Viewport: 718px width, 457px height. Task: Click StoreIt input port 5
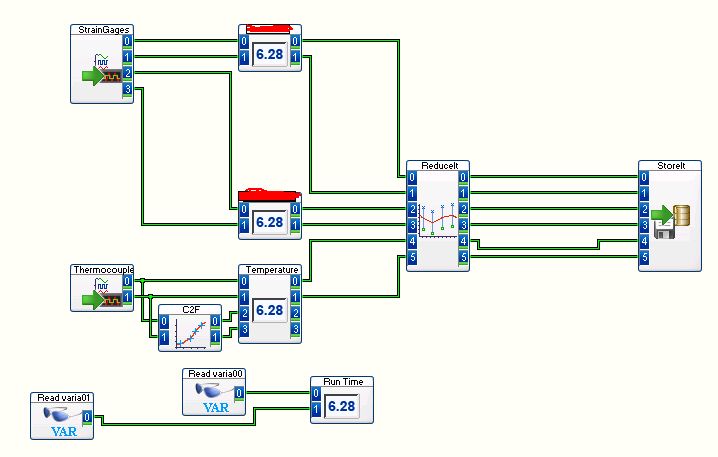644,257
